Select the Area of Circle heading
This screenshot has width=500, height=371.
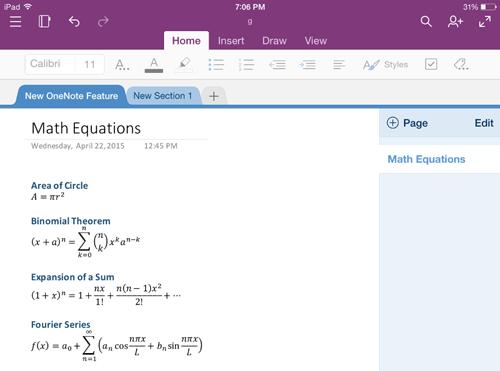coord(60,186)
